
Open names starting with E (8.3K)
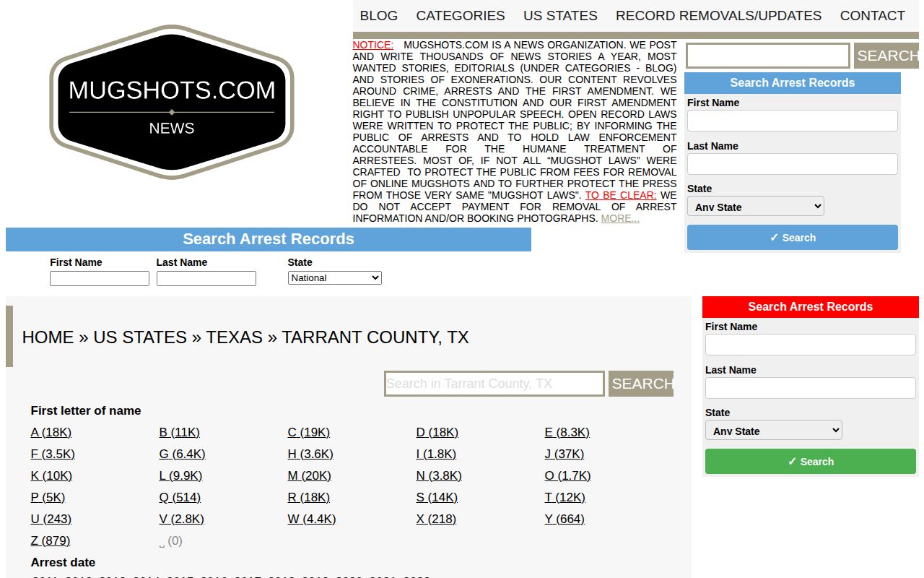point(567,432)
